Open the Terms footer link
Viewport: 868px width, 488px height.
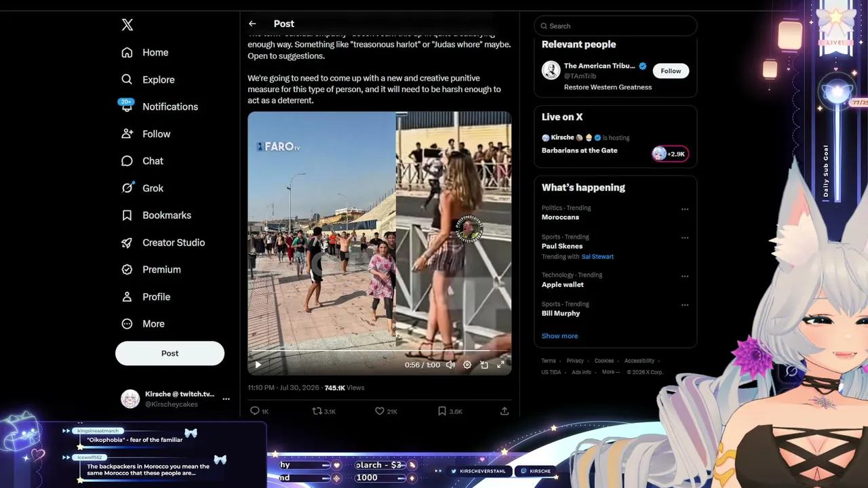[x=549, y=361]
